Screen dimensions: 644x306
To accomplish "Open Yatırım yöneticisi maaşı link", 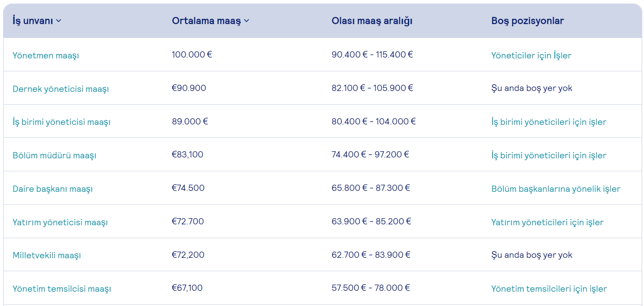I will click(x=60, y=223).
